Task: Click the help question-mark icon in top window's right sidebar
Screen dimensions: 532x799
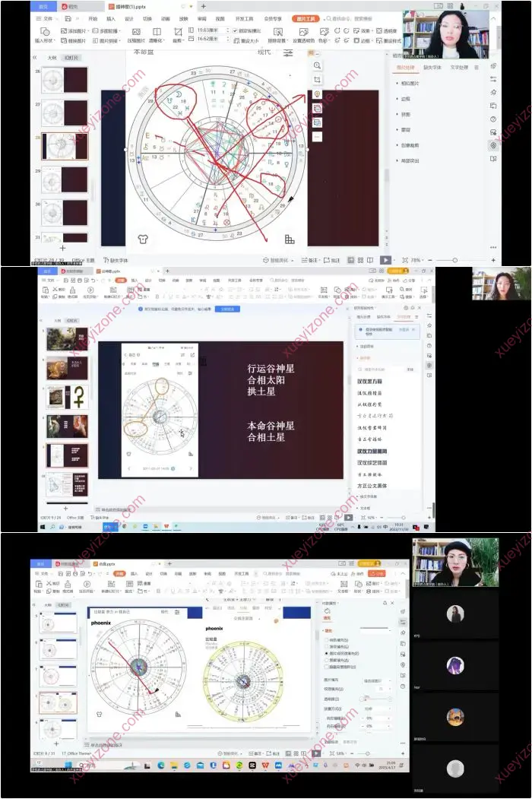Action: [493, 119]
